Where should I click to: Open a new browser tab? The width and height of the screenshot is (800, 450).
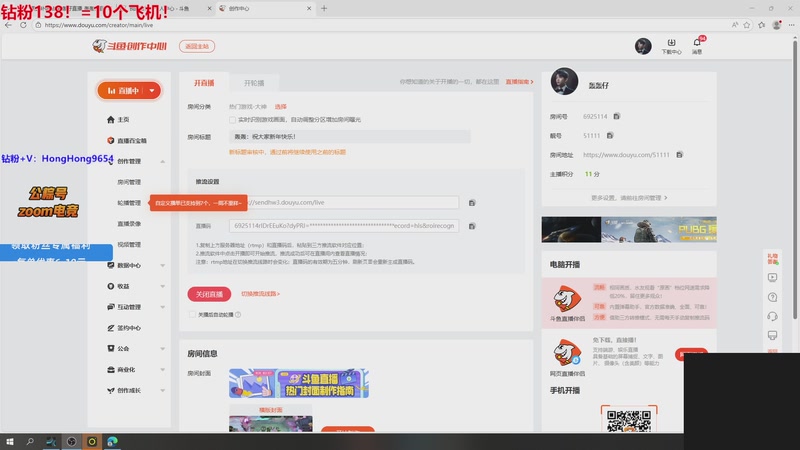coord(324,8)
